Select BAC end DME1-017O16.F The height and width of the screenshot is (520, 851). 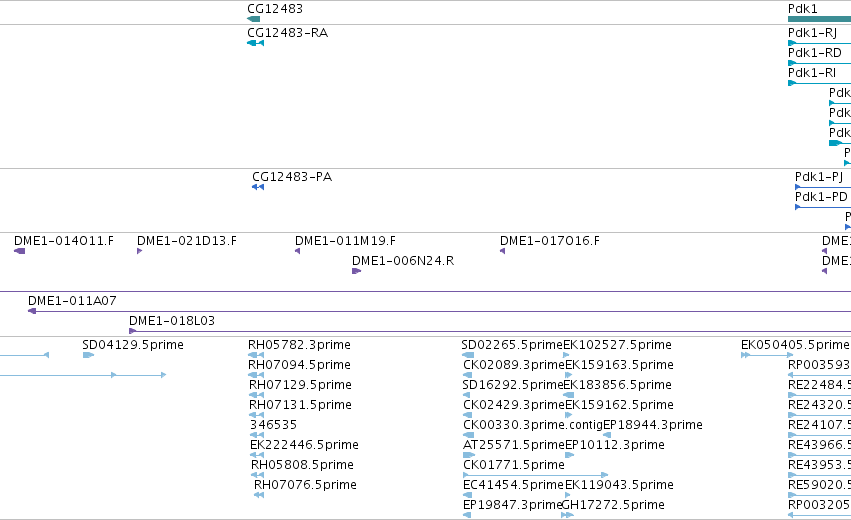point(550,241)
